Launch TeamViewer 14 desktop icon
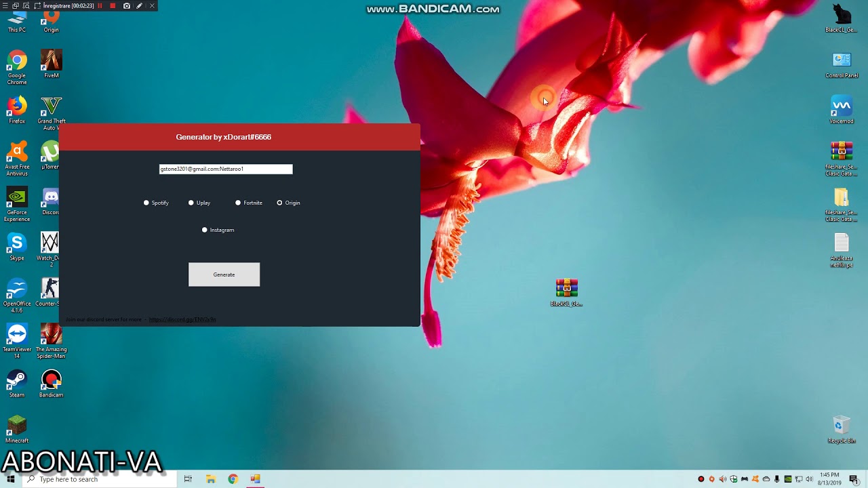The height and width of the screenshot is (488, 868). (17, 342)
